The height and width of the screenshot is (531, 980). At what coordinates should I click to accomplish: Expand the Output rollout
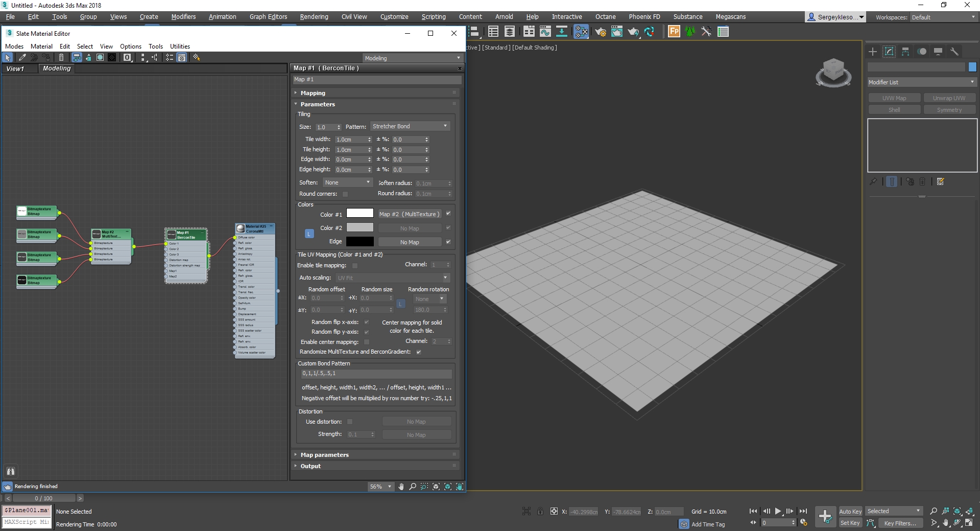(x=375, y=466)
